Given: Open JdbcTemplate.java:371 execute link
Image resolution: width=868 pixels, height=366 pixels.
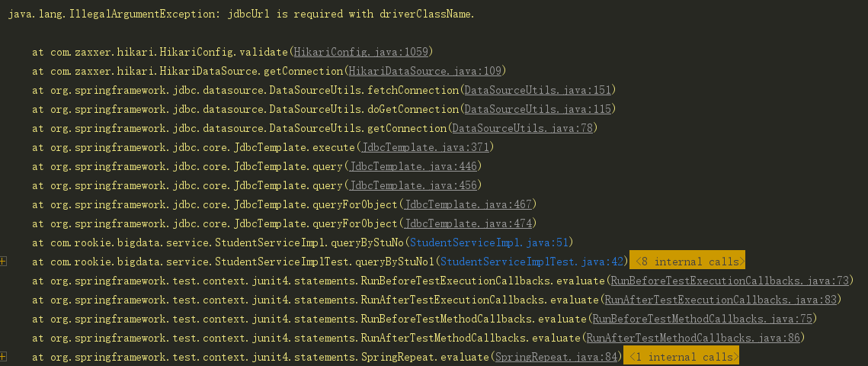Looking at the screenshot, I should point(426,147).
